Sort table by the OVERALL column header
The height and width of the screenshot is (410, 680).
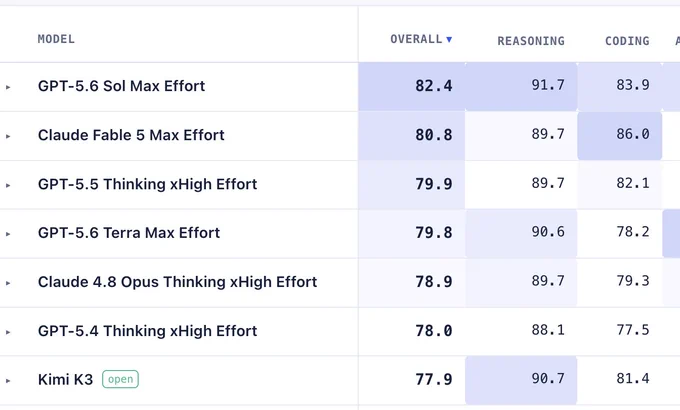tap(416, 39)
